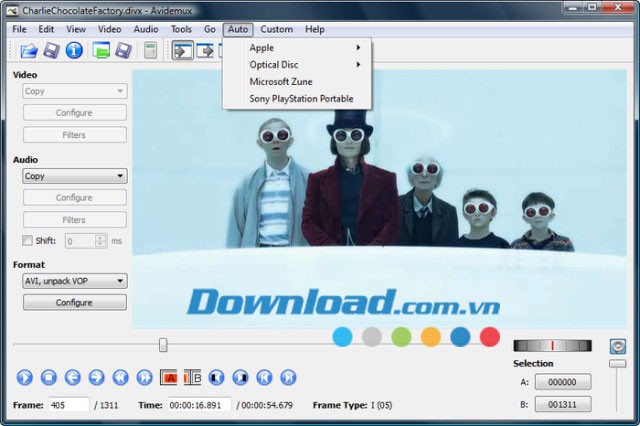Seek to next black frame icon
Viewport: 640px width, 426px height.
[x=240, y=377]
